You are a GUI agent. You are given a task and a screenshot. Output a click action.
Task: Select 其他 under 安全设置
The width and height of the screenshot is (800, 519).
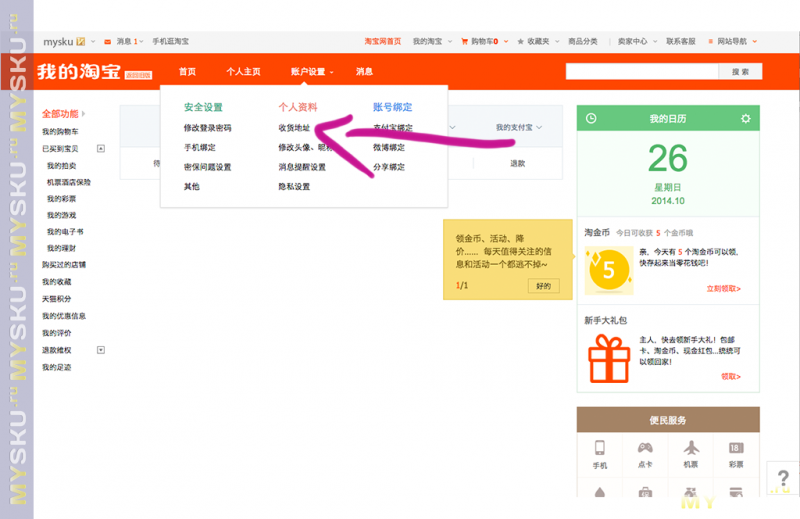pyautogui.click(x=191, y=186)
